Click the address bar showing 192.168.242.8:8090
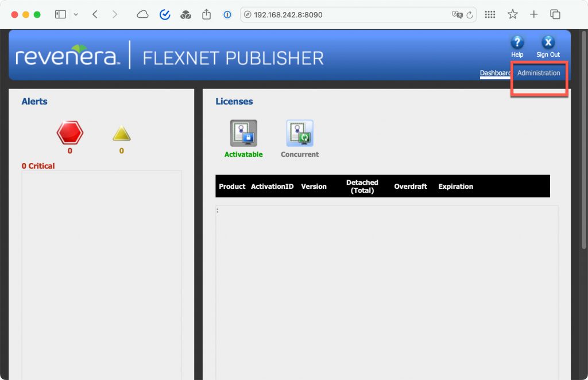 [345, 14]
